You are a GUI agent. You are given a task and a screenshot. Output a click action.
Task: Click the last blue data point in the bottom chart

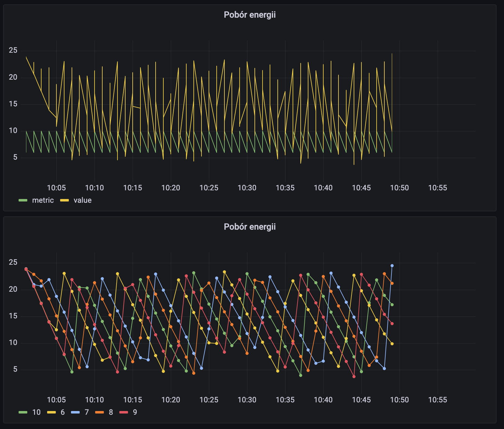pyautogui.click(x=392, y=266)
